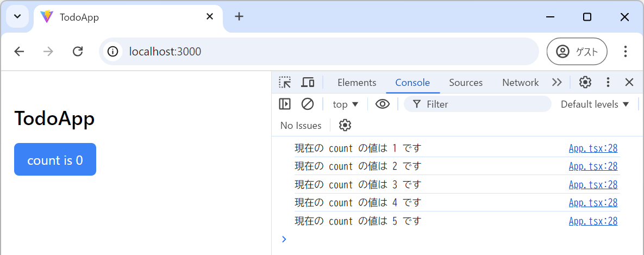Open the App.tsx:28 link for count 1
This screenshot has height=255, width=644.
(593, 148)
